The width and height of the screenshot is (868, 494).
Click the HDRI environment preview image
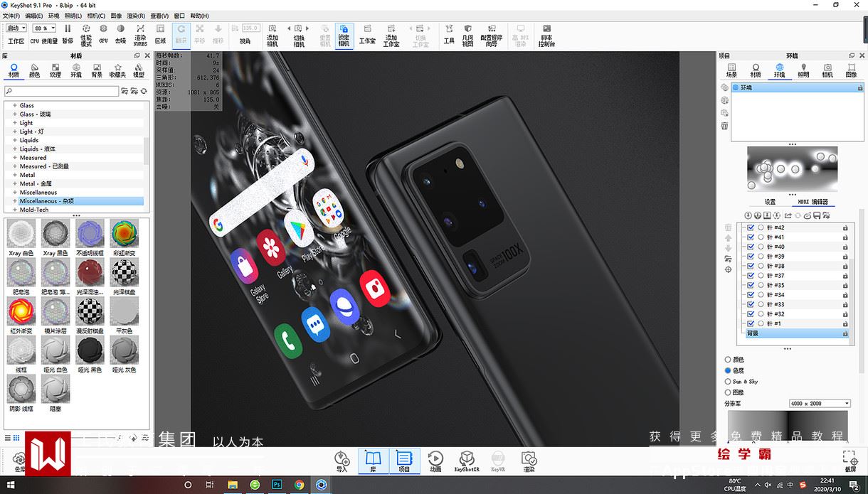792,169
